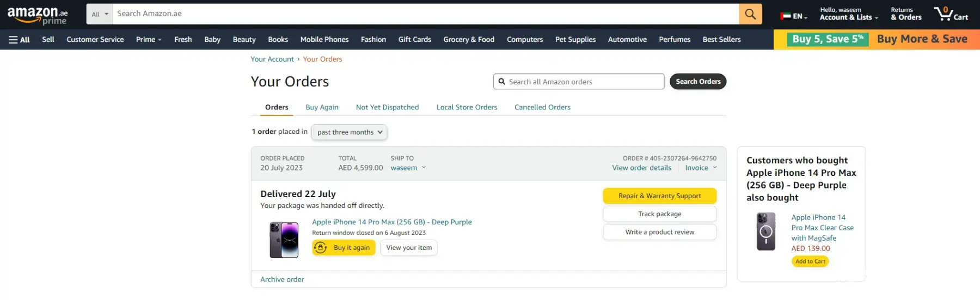Viewport: 980px width, 300px height.
Task: Open Fresh in the navigation bar
Action: pyautogui.click(x=183, y=40)
